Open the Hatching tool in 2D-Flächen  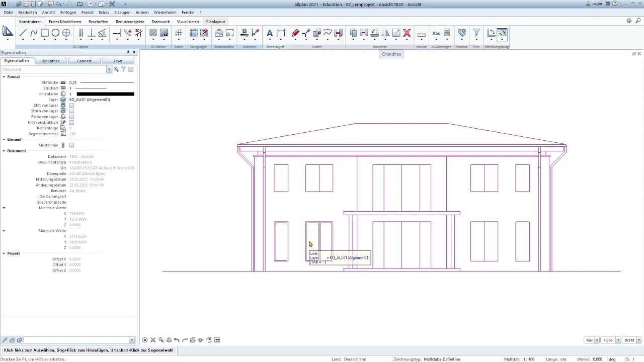(153, 33)
